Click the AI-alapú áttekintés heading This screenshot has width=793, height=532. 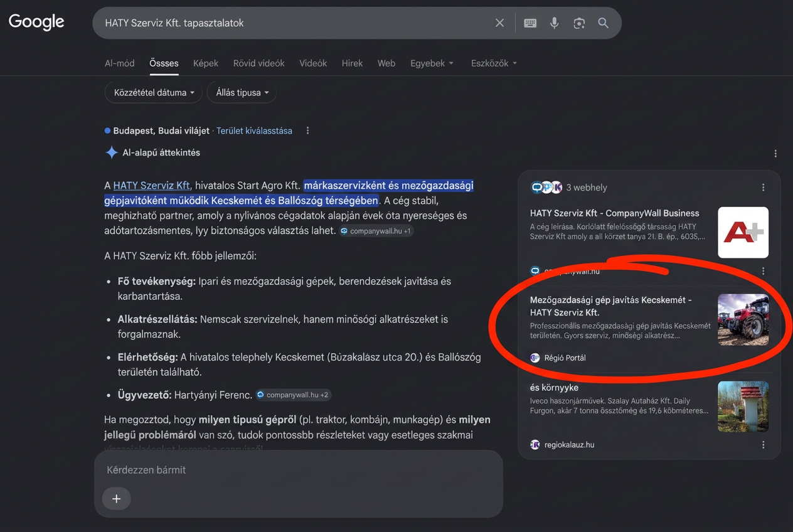161,152
